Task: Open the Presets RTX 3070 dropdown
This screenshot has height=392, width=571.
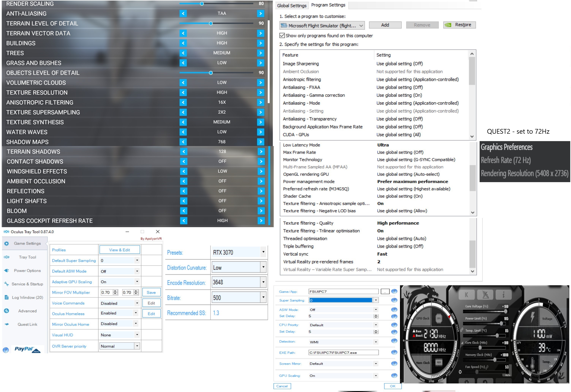Action: [263, 252]
